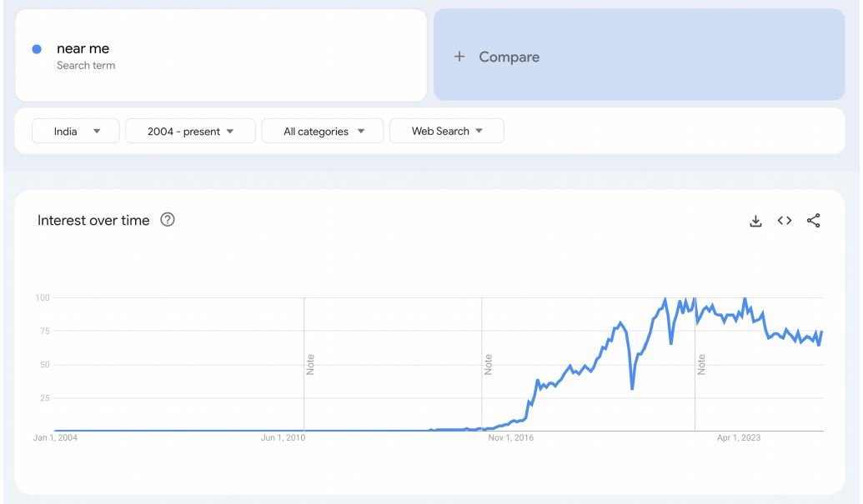Click the Search term label under near me
The image size is (863, 504).
tap(87, 65)
